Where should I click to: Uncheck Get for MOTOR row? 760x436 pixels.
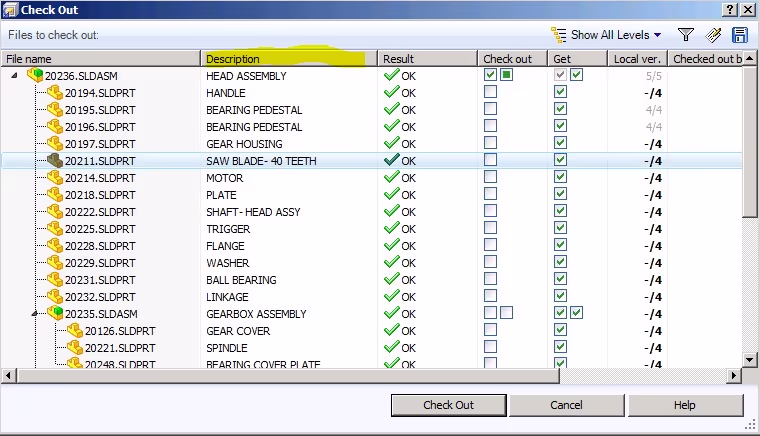point(560,177)
